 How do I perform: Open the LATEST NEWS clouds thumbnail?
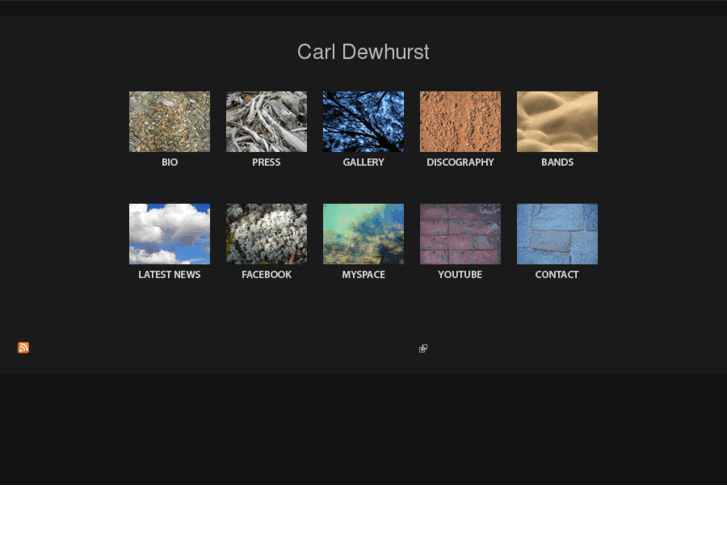point(169,234)
